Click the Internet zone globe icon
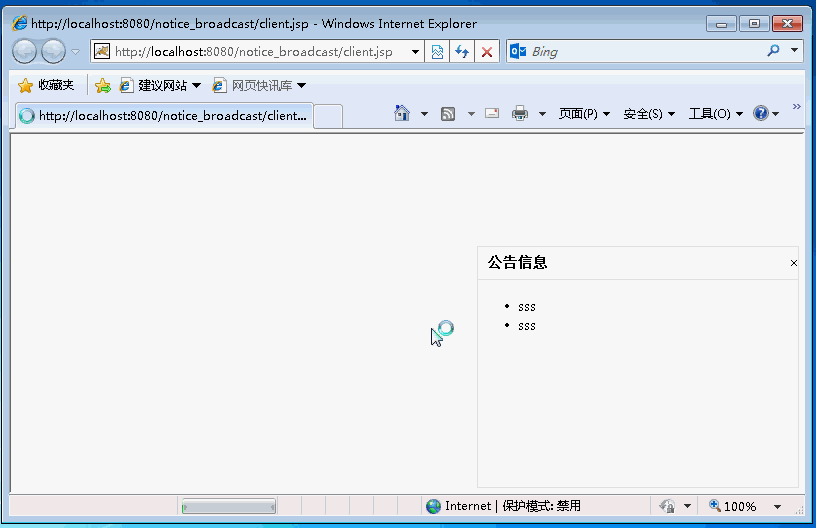Screen dimensions: 816x528 (x=433, y=506)
